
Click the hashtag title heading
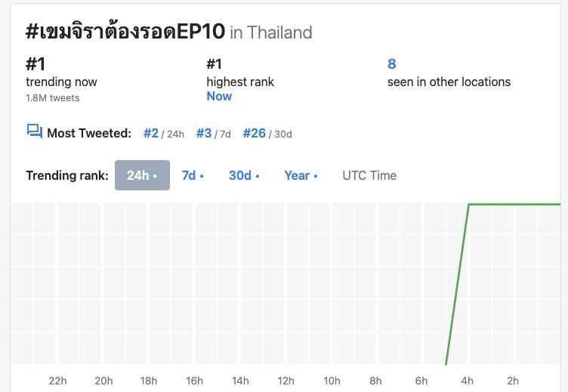125,32
